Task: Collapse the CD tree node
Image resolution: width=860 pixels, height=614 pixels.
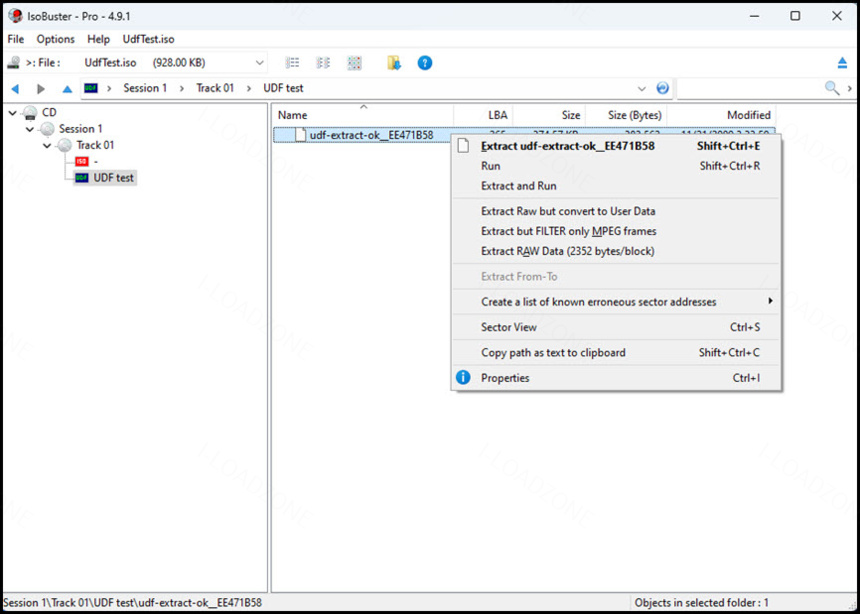Action: (x=13, y=113)
